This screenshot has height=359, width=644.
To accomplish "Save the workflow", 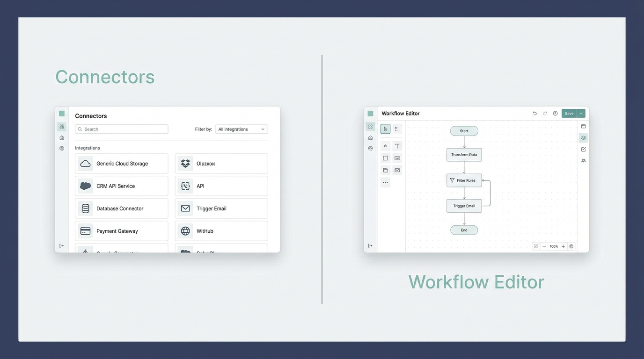I will (569, 114).
